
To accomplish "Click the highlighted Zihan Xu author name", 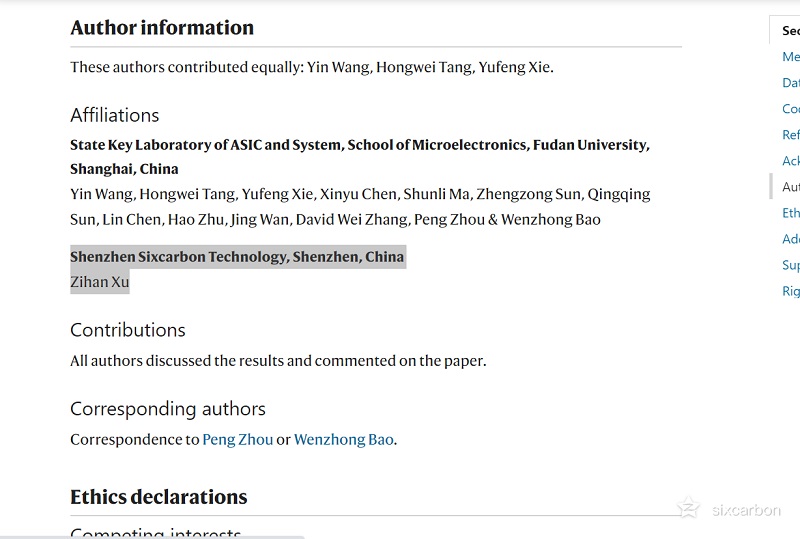I will coord(99,282).
